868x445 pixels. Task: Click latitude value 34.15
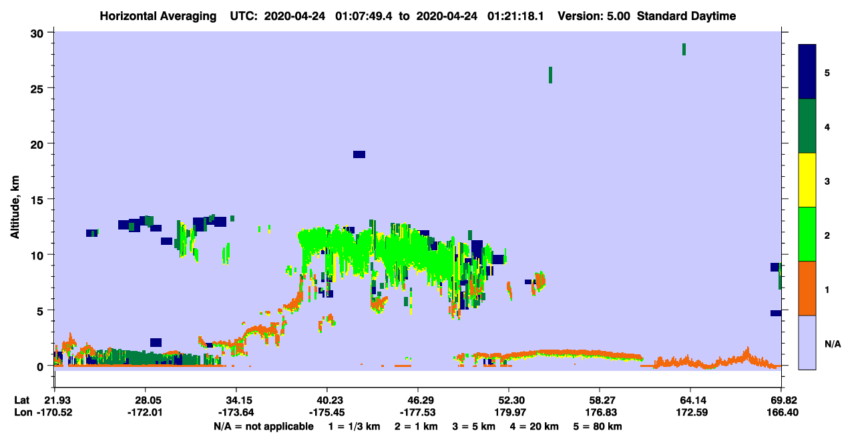[x=236, y=400]
